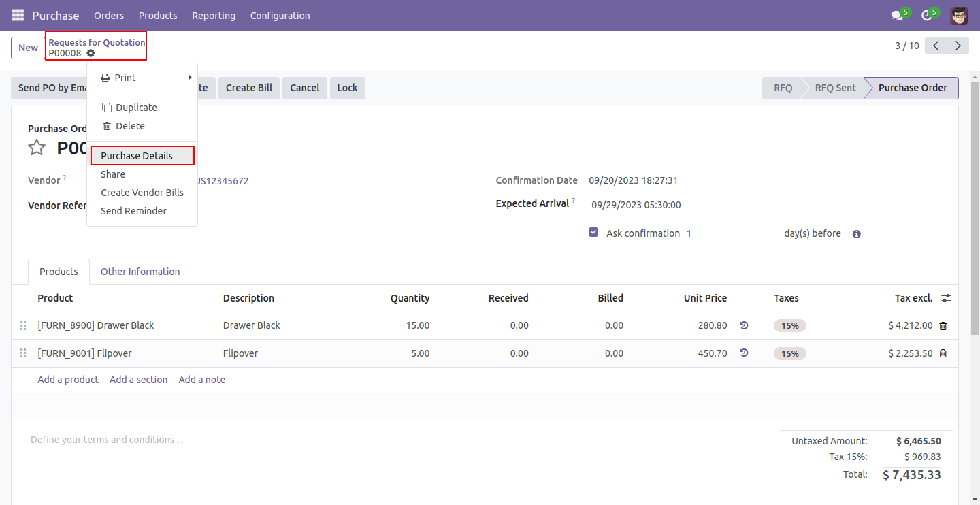Click the 3 / 10 pager counter
The height and width of the screenshot is (505, 980).
point(907,46)
